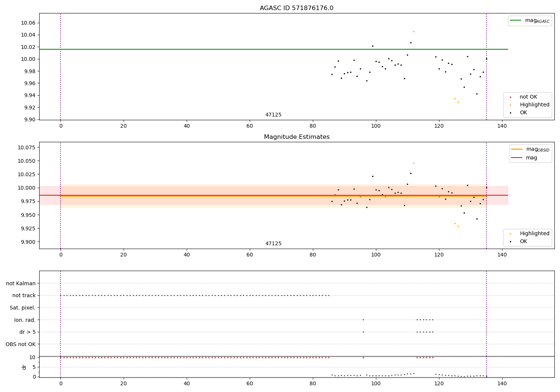This screenshot has width=560, height=392.
Task: Click the 10 tick on the dr axis
Action: click(32, 357)
